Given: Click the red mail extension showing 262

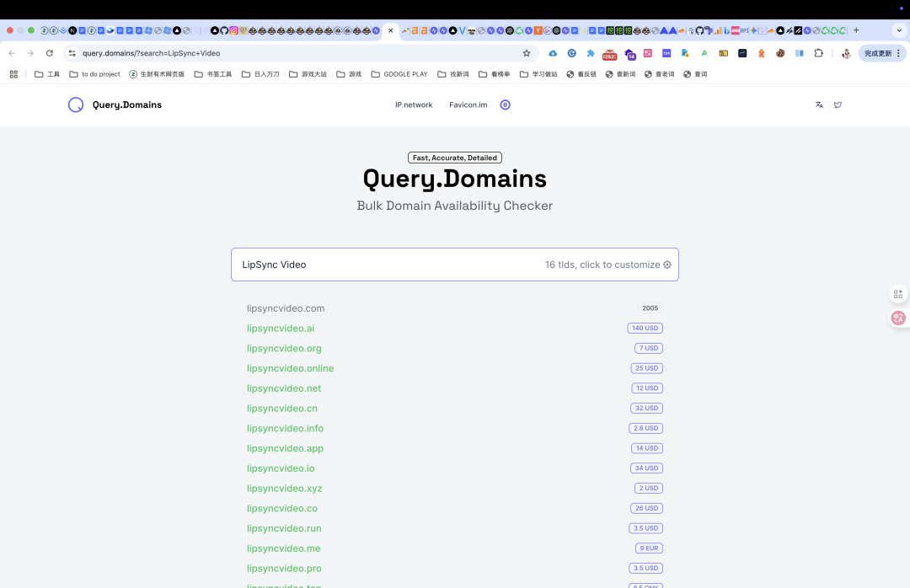Looking at the screenshot, I should (609, 55).
